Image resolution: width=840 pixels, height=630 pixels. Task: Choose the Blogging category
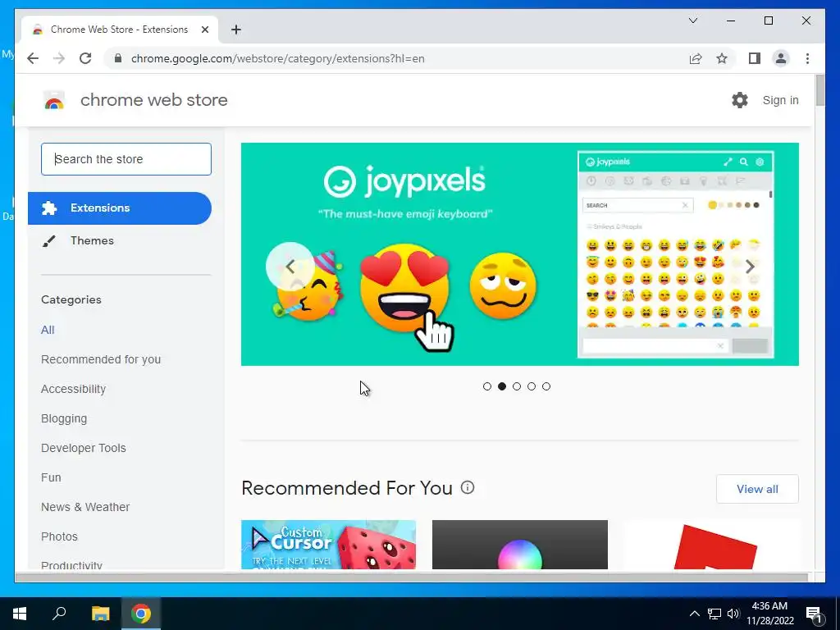(x=64, y=418)
